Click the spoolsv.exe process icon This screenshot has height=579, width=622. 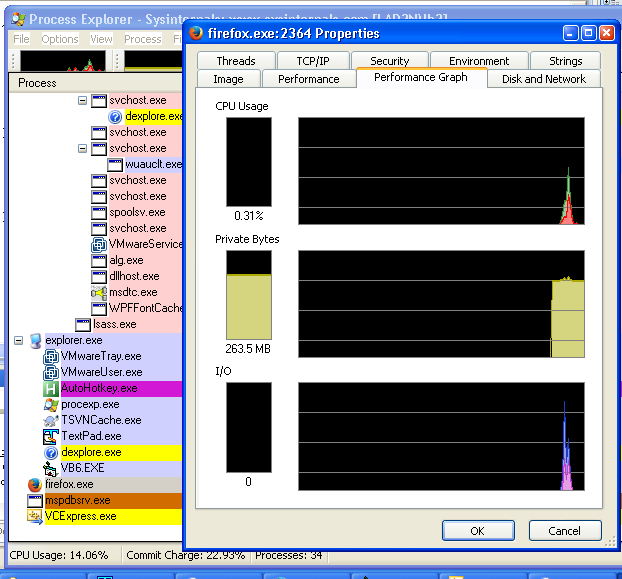point(99,213)
